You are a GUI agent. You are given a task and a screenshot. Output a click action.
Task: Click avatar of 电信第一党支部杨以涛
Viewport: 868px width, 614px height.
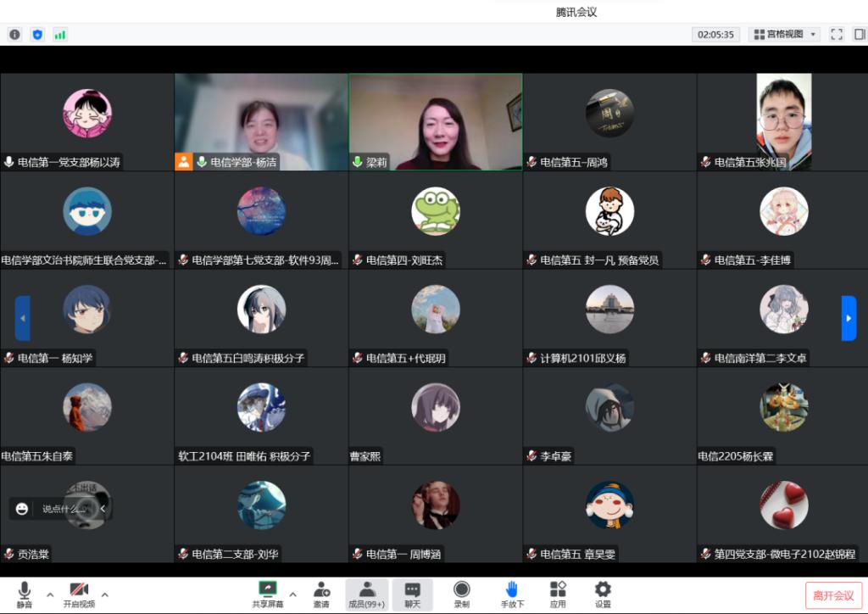click(x=87, y=114)
